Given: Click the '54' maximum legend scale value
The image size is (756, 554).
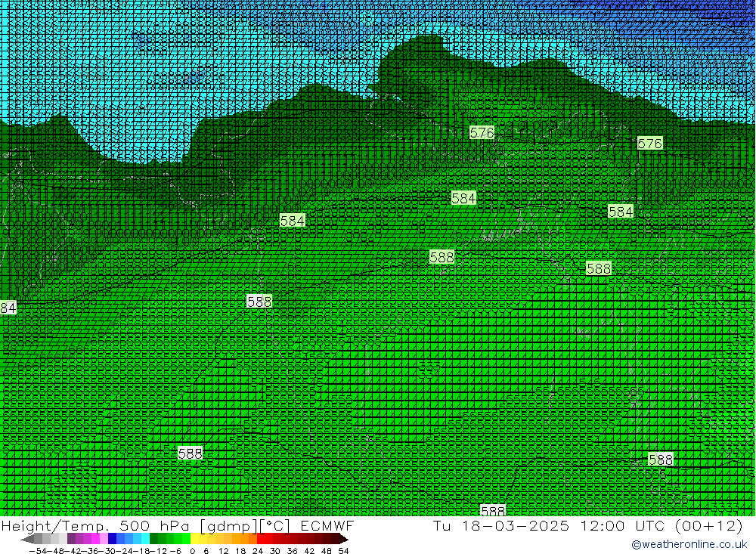Looking at the screenshot, I should (x=343, y=551).
